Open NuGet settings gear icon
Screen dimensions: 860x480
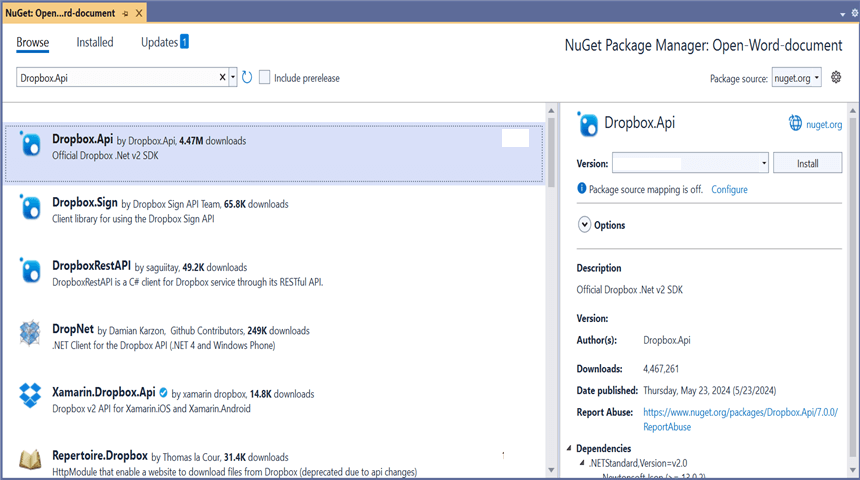coord(836,77)
